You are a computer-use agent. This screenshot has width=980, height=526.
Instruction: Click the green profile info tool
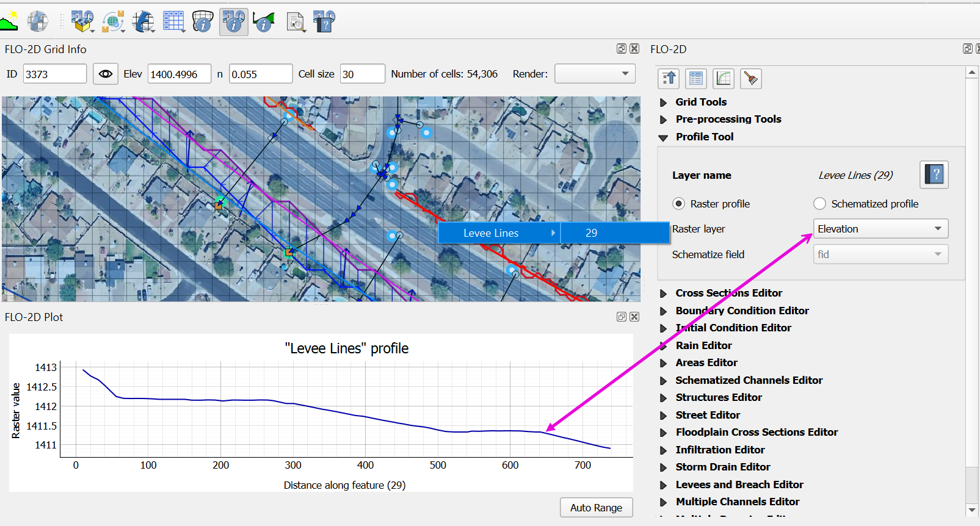(x=264, y=22)
